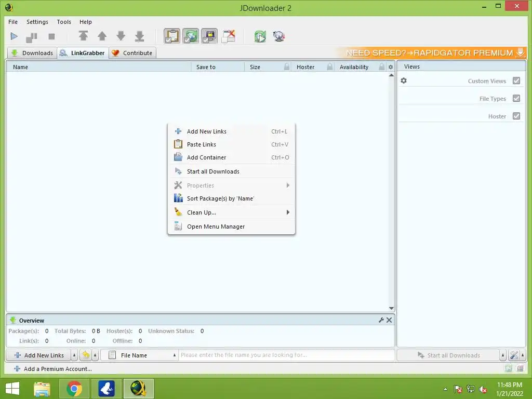Show hidden system tray icons

445,390
